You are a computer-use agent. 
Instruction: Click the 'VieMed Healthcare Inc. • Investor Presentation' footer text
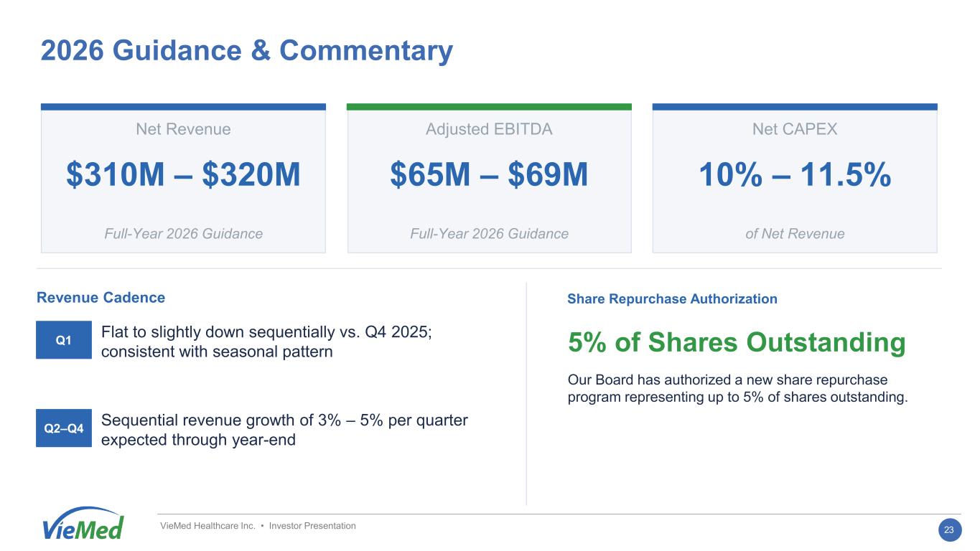tap(258, 527)
